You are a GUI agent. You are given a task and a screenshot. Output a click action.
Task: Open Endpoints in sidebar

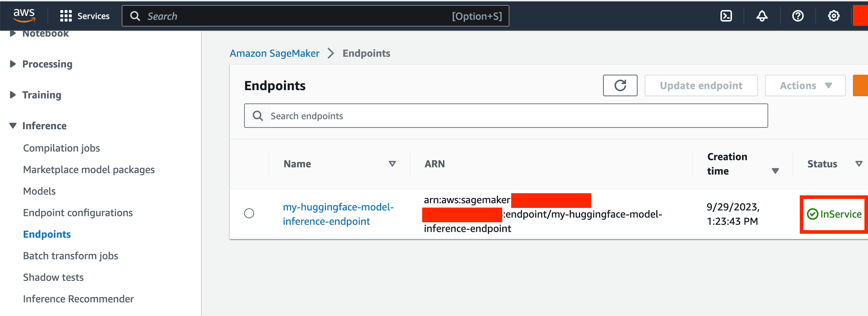(x=47, y=234)
